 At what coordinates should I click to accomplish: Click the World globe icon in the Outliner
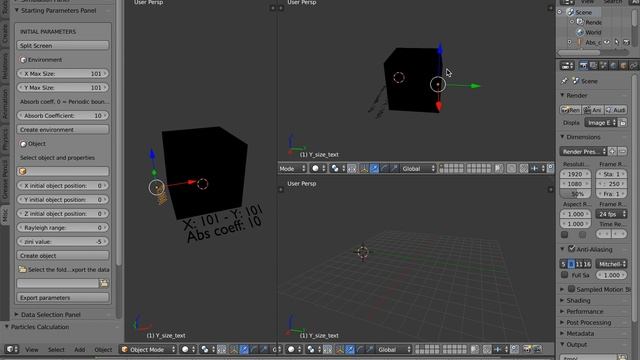pos(580,32)
